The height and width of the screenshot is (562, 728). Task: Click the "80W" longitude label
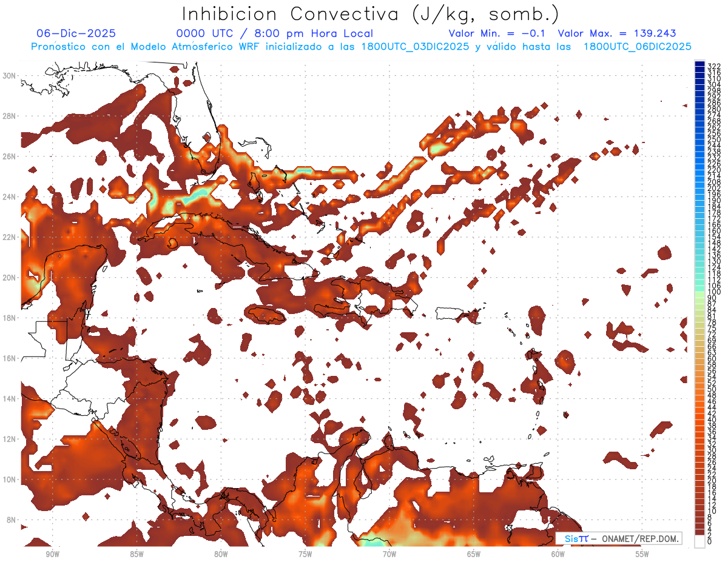tap(221, 554)
